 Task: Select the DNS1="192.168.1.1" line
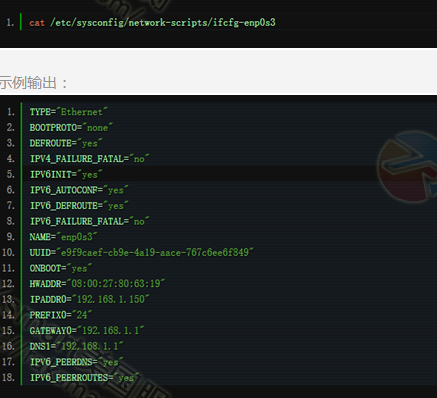76,346
